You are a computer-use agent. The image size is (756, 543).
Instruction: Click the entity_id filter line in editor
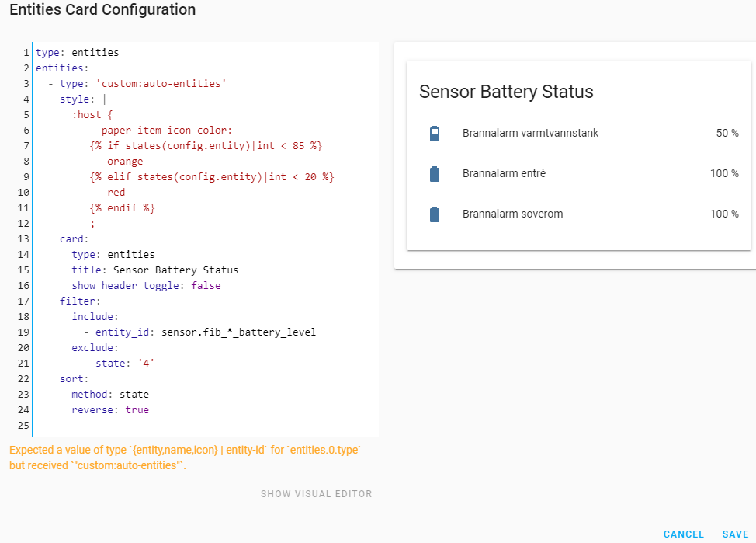206,332
